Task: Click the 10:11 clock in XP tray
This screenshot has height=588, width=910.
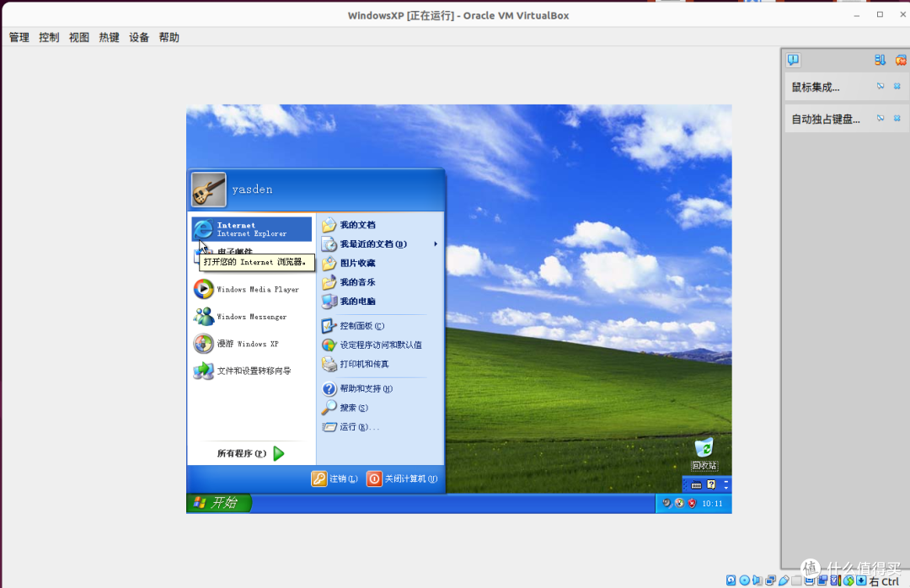Action: click(x=712, y=504)
